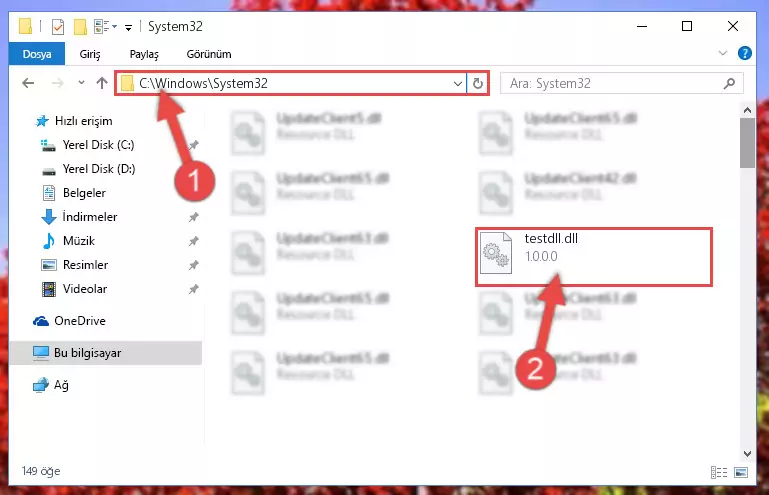
Task: Refresh the System32 folder view
Action: pyautogui.click(x=478, y=84)
